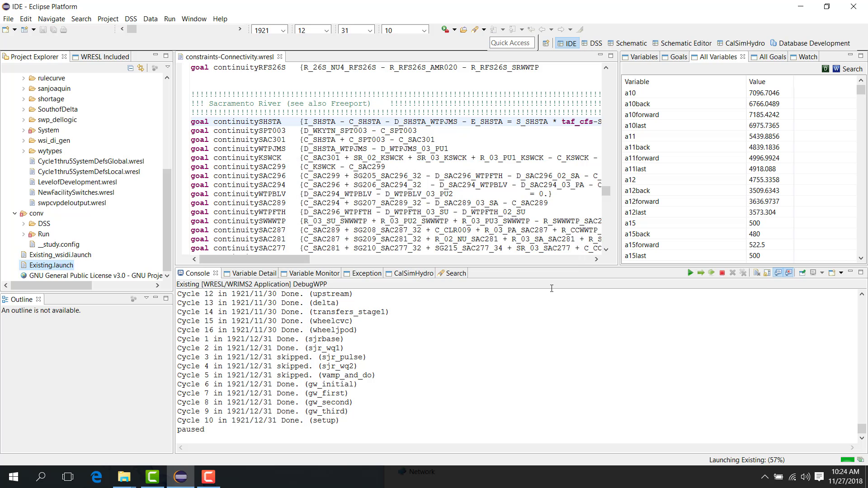Switch to the Variable Monitor tab
Image resolution: width=868 pixels, height=488 pixels.
pyautogui.click(x=310, y=273)
